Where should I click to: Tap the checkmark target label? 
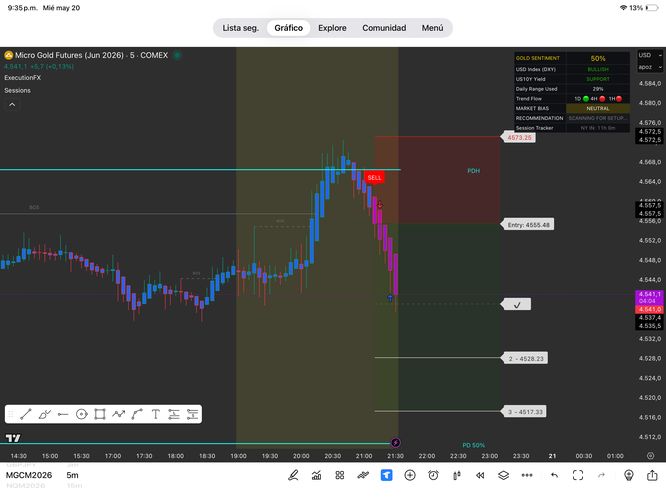coord(516,305)
